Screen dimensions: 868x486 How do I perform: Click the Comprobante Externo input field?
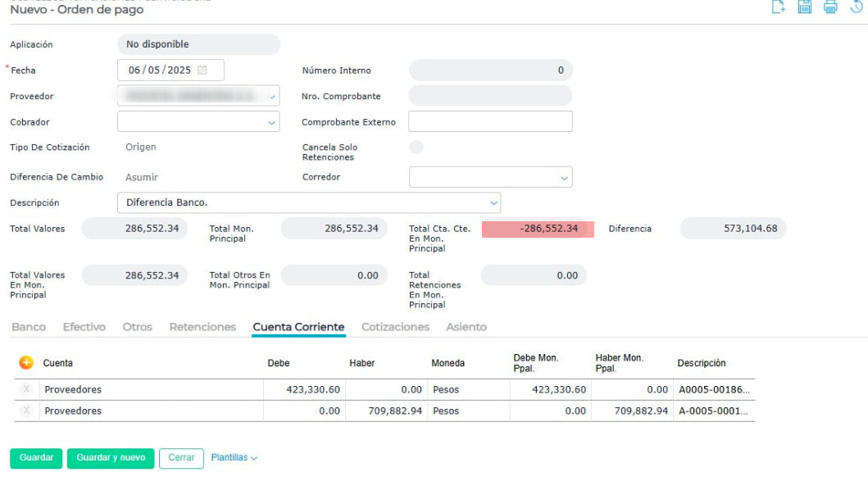[490, 122]
